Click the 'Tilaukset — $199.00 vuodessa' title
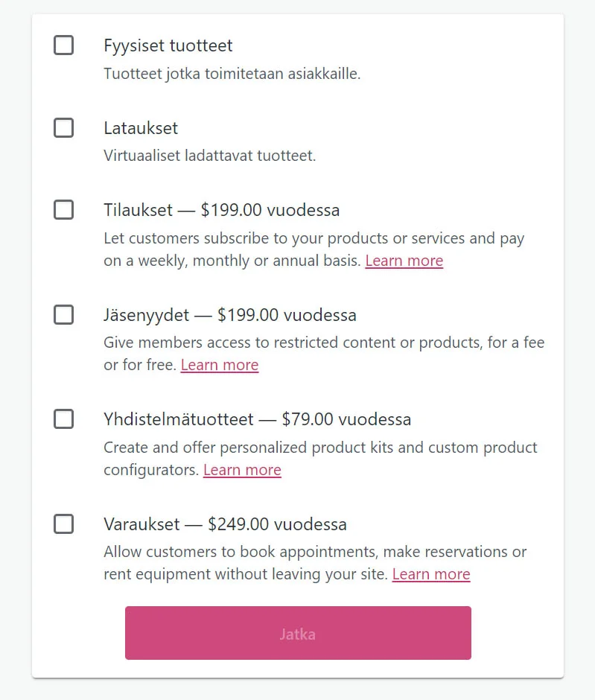This screenshot has height=700, width=595. point(221,210)
